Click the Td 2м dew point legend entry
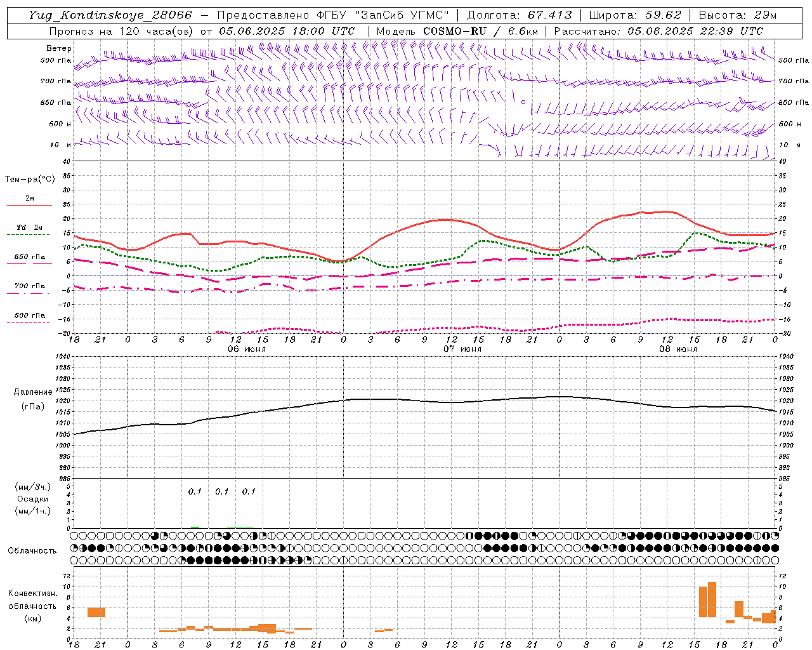Viewport: 812px width, 650px height. 29,227
